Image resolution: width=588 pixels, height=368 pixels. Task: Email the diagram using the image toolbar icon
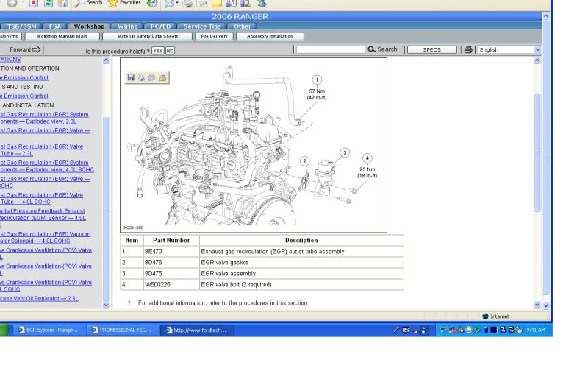click(152, 77)
